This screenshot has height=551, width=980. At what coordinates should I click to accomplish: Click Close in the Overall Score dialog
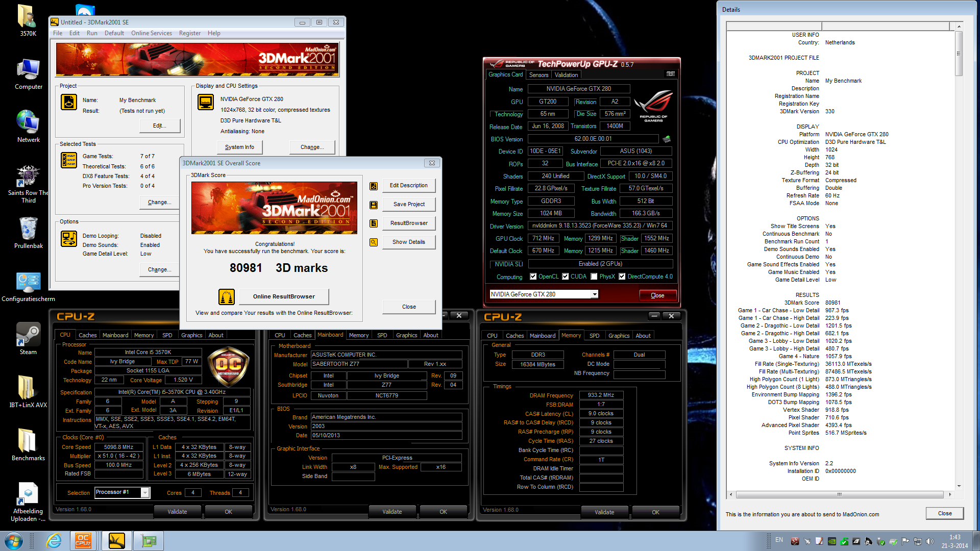tap(409, 307)
